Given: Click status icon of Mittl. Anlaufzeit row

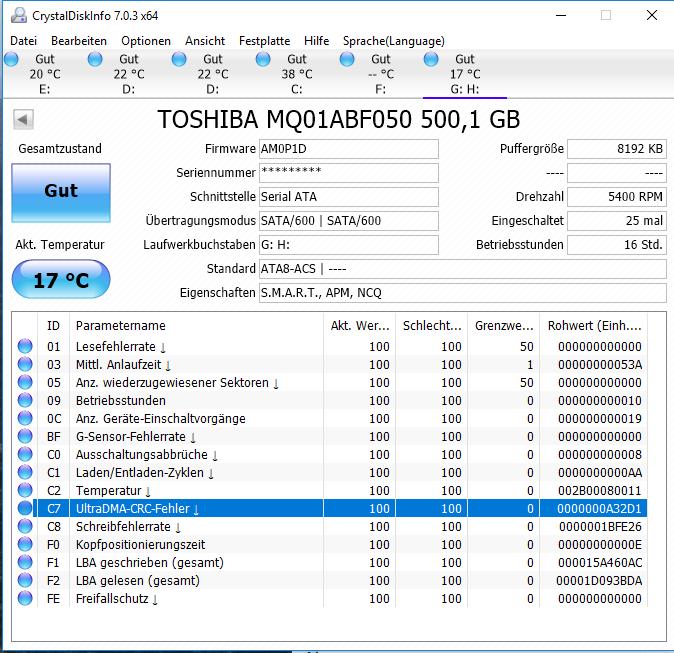Looking at the screenshot, I should tap(25, 364).
